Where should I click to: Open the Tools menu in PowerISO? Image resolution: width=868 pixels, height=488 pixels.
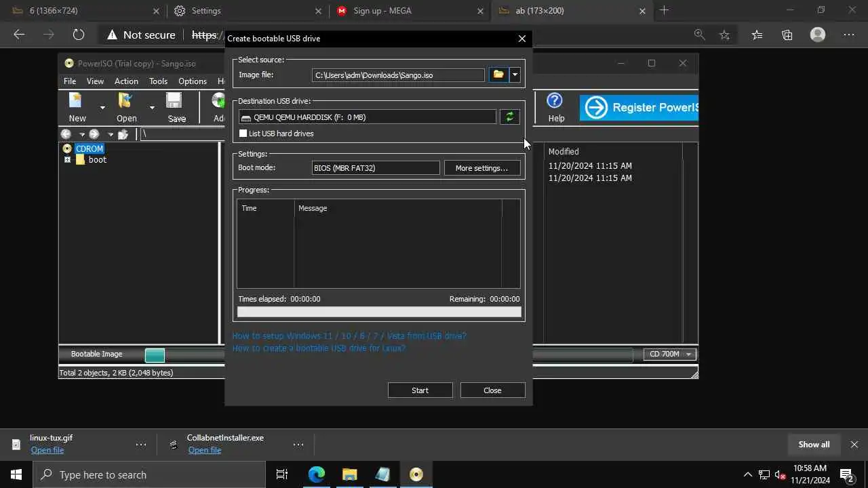158,81
